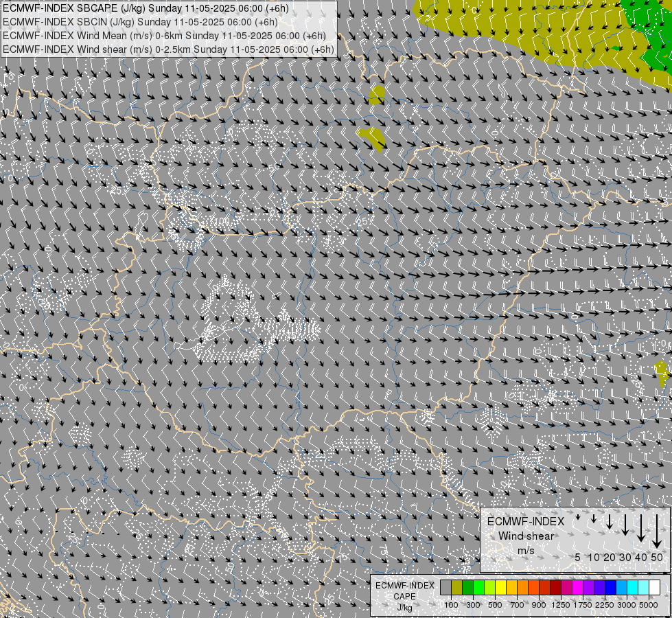Select the olive CAPE swatch after 100

(x=457, y=587)
